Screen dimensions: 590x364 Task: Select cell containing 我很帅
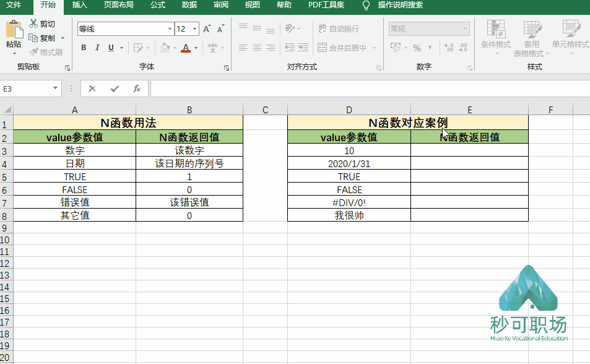(349, 215)
